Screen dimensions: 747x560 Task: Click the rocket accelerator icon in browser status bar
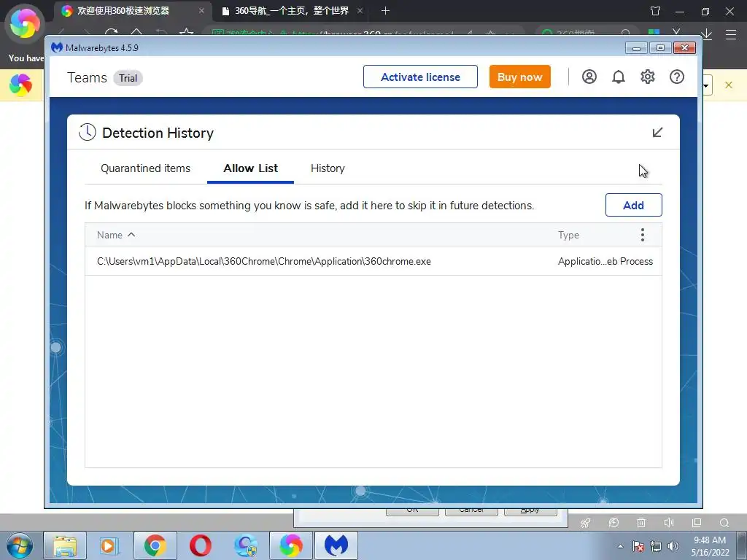tap(586, 522)
